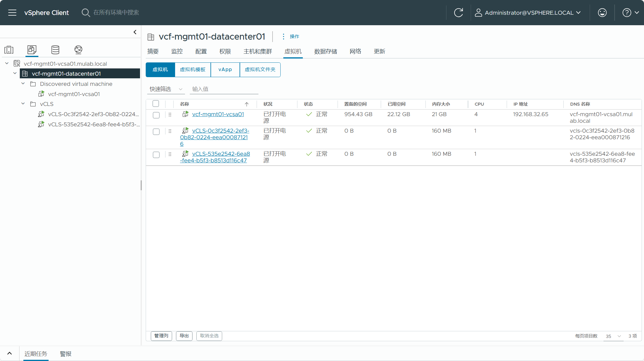Click the refresh icon at top right
This screenshot has width=644, height=361.
click(459, 12)
